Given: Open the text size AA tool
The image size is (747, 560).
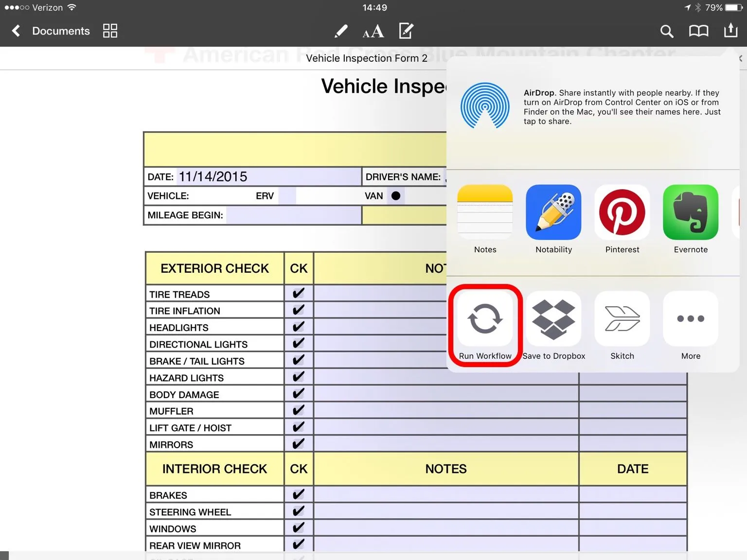Looking at the screenshot, I should 373,32.
